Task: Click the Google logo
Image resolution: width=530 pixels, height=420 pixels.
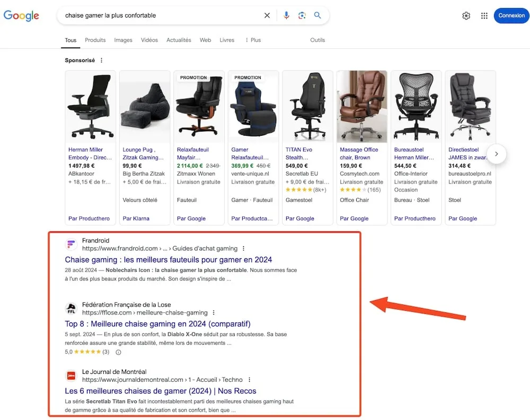Action: [x=21, y=15]
